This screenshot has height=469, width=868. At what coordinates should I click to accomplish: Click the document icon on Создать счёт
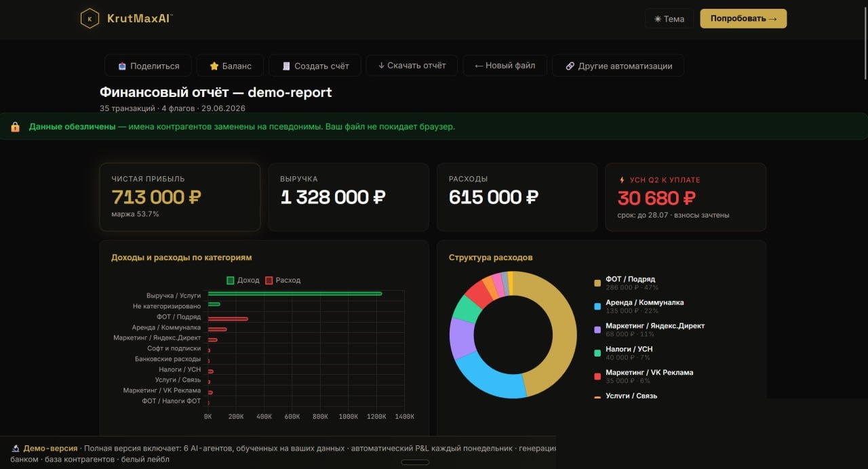coord(286,66)
